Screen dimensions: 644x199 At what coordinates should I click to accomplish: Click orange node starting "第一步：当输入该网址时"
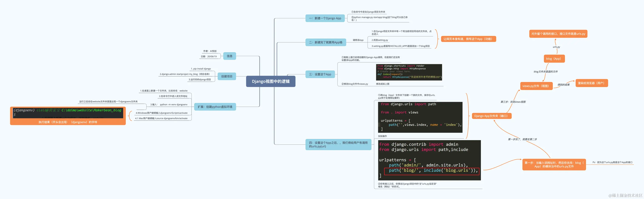[554, 165]
